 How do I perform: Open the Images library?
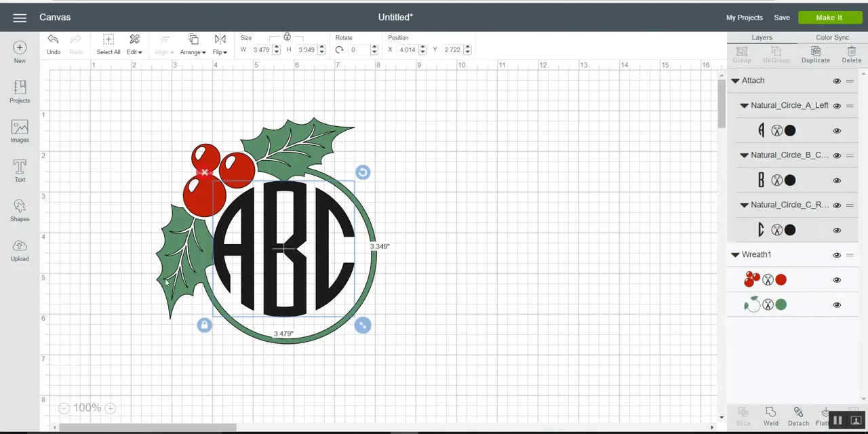tap(20, 132)
